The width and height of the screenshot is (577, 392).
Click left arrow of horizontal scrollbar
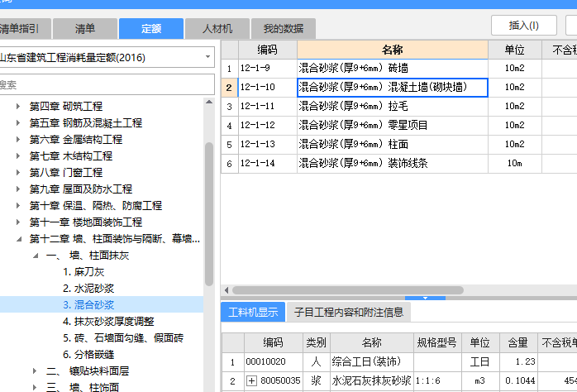click(227, 290)
